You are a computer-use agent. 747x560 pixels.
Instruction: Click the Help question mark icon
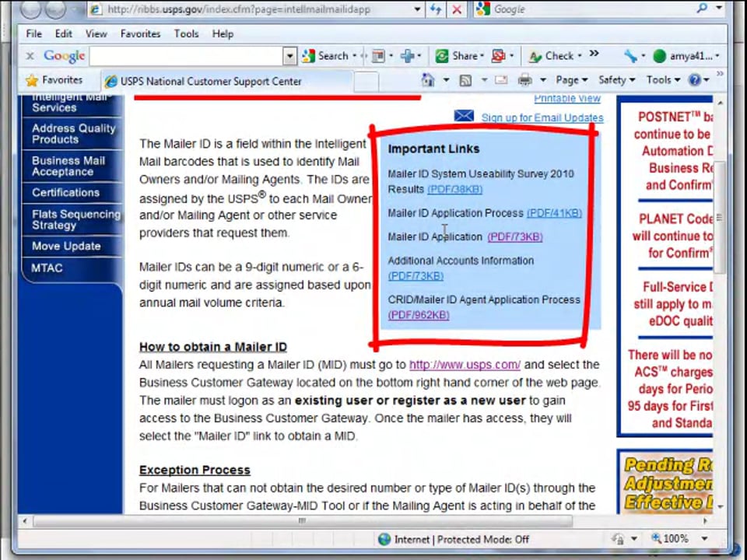click(695, 80)
